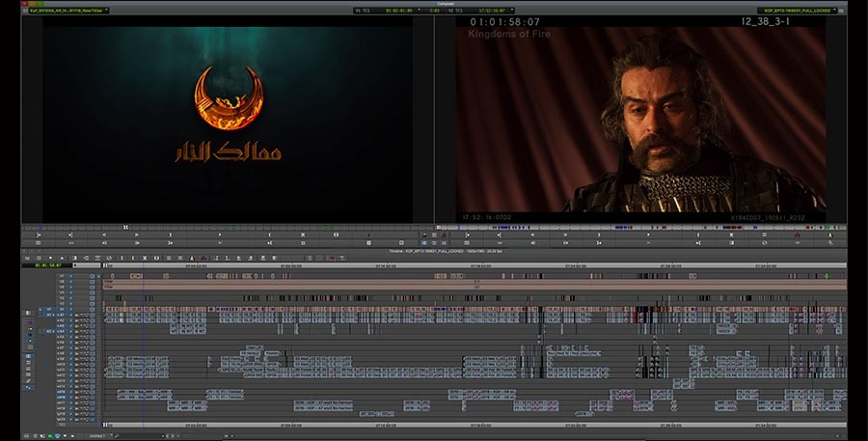Click the green icon in timeline bottom bar
Image resolution: width=868 pixels, height=441 pixels.
coord(50,436)
